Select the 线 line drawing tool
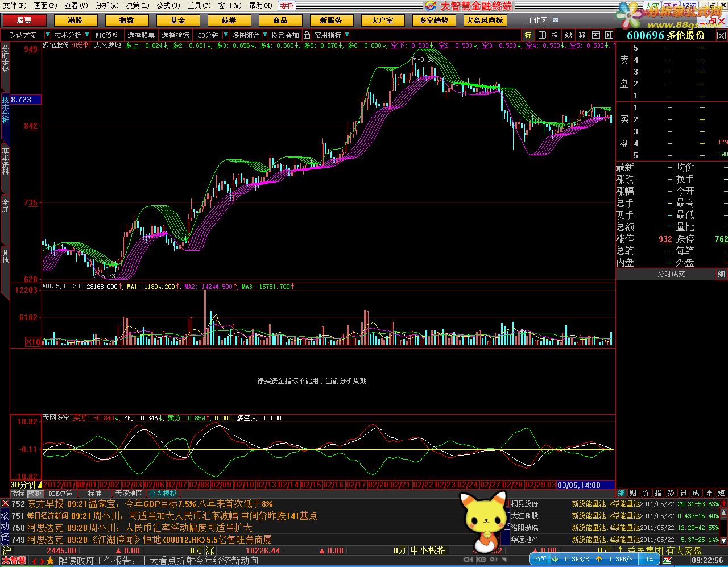Viewport: 728px width, 567px height. [x=568, y=35]
